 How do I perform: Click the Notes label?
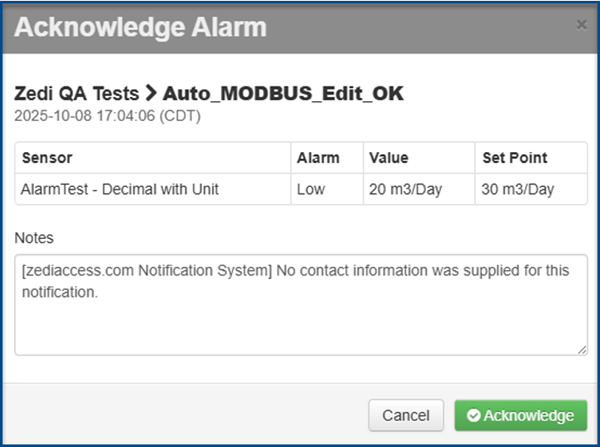pyautogui.click(x=34, y=238)
